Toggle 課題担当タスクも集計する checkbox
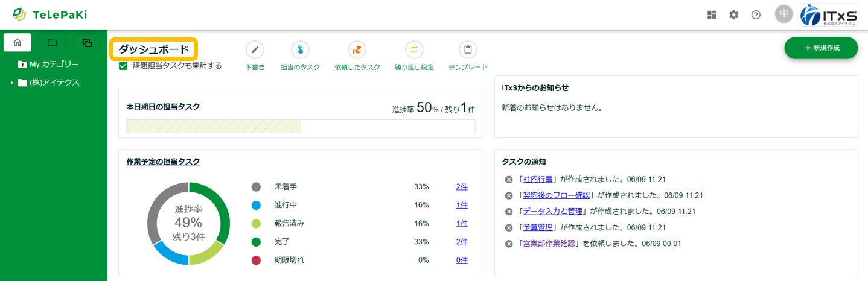868x281 pixels. [123, 66]
